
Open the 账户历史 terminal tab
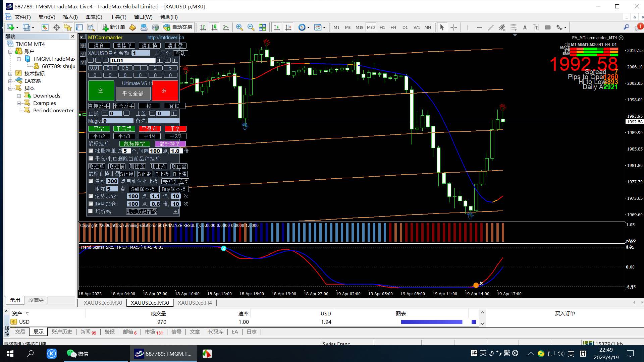pyautogui.click(x=62, y=332)
